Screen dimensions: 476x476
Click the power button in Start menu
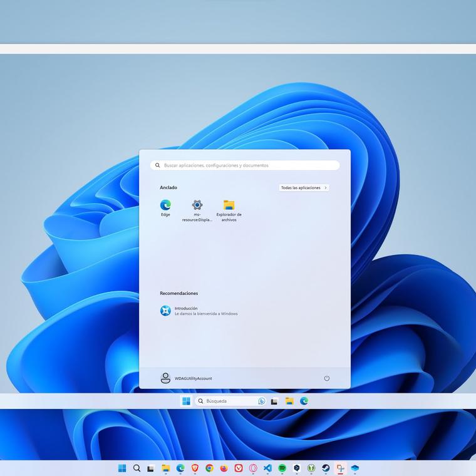point(326,378)
